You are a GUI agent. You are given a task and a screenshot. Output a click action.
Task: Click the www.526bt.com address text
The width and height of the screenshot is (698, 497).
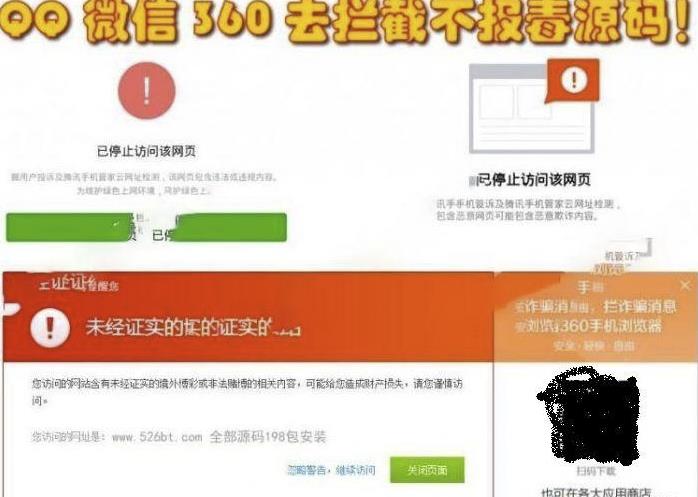coord(157,437)
